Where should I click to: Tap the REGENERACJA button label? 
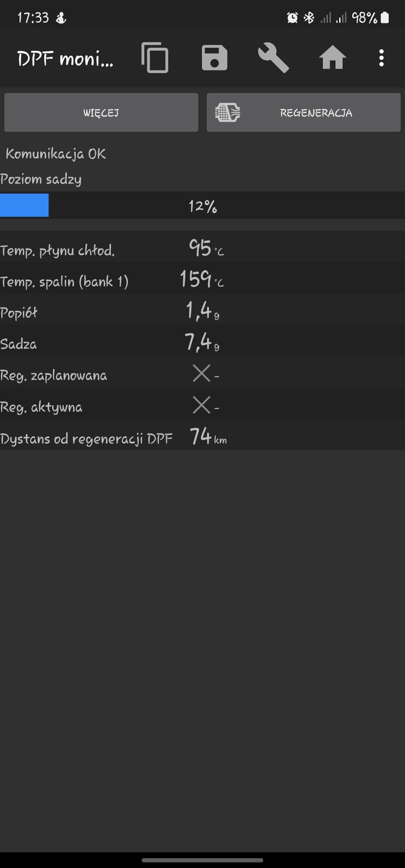pyautogui.click(x=316, y=113)
